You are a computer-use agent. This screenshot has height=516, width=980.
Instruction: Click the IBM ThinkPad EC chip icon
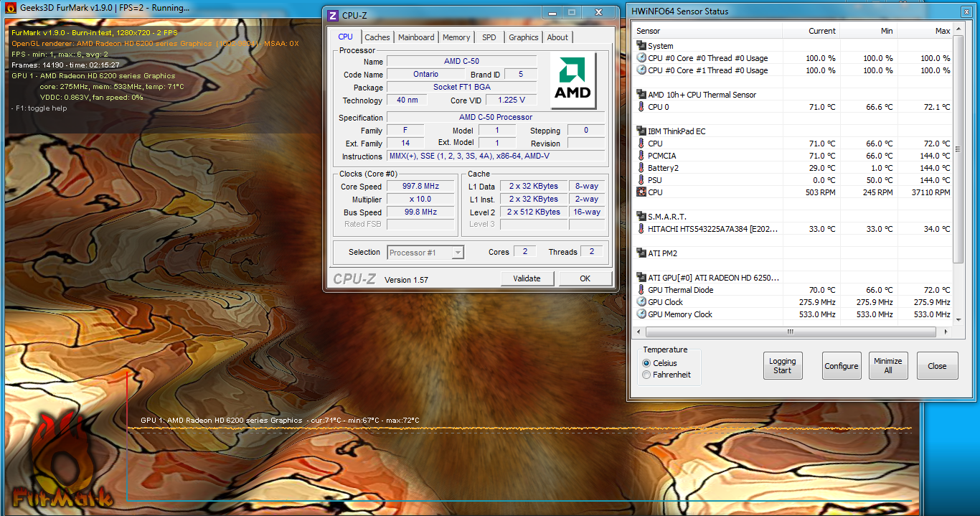641,131
